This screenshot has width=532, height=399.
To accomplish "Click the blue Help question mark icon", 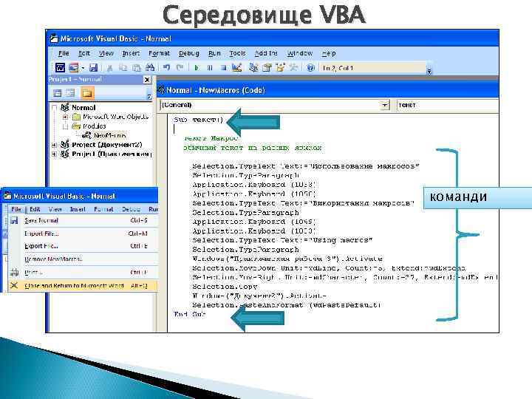I will coord(310,67).
